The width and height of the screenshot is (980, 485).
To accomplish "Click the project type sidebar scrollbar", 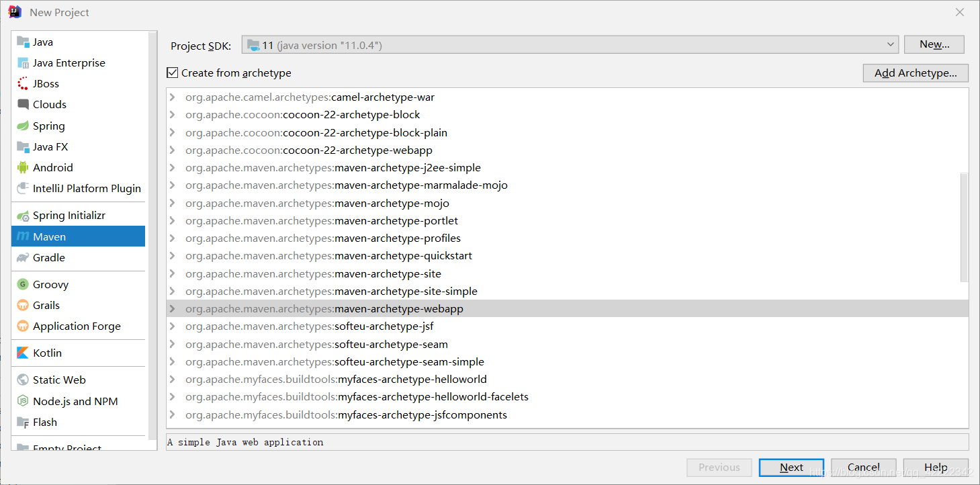I will 152,235.
